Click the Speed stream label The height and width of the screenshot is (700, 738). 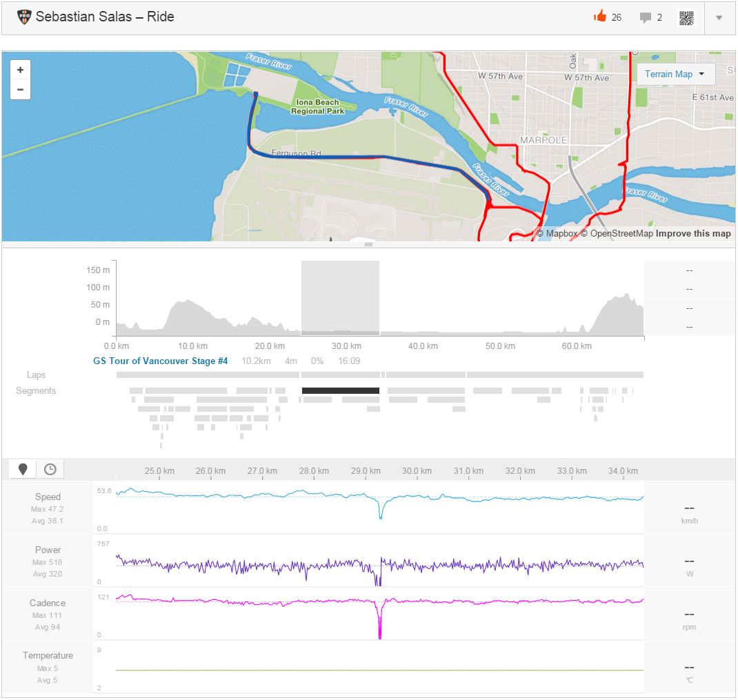tap(48, 497)
